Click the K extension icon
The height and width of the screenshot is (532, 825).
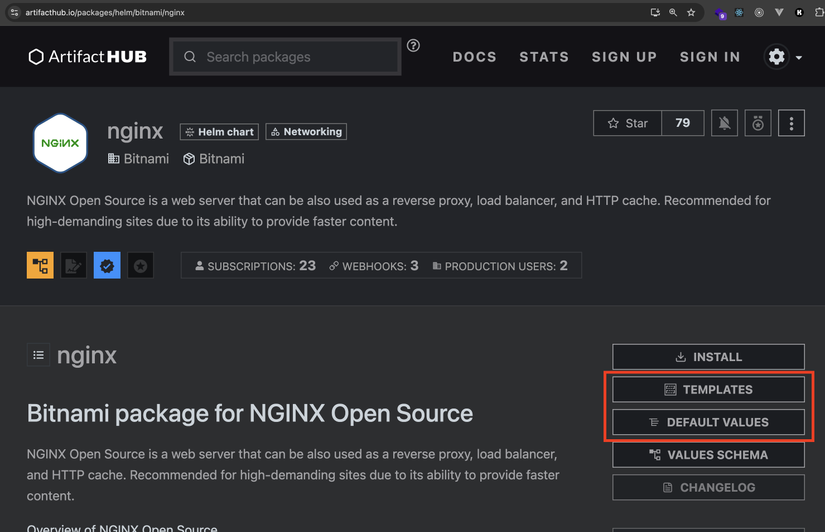click(x=799, y=13)
